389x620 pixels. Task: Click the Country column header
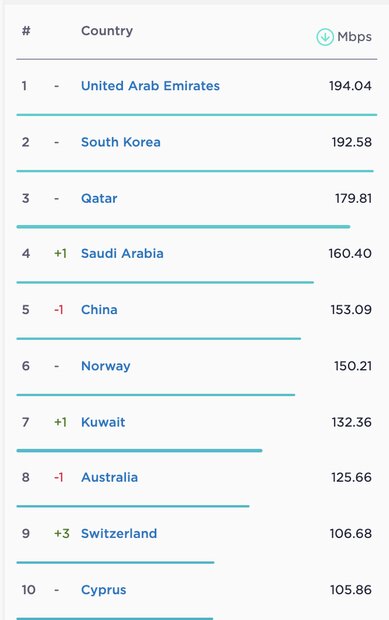[x=107, y=31]
